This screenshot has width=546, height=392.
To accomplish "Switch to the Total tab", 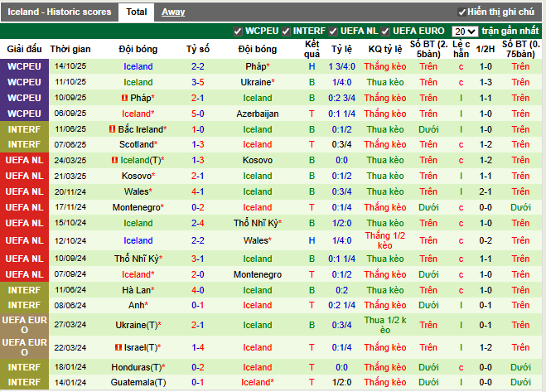I will [137, 12].
